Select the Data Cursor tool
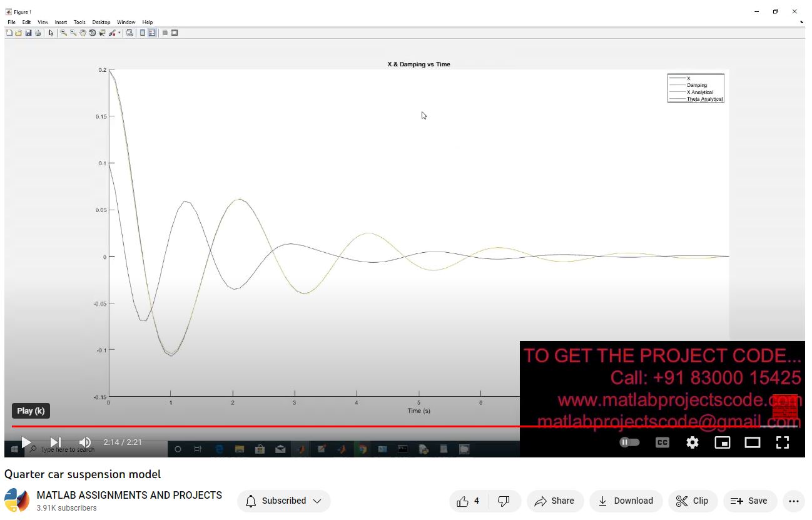Viewport: 812px width, 520px height. click(102, 33)
